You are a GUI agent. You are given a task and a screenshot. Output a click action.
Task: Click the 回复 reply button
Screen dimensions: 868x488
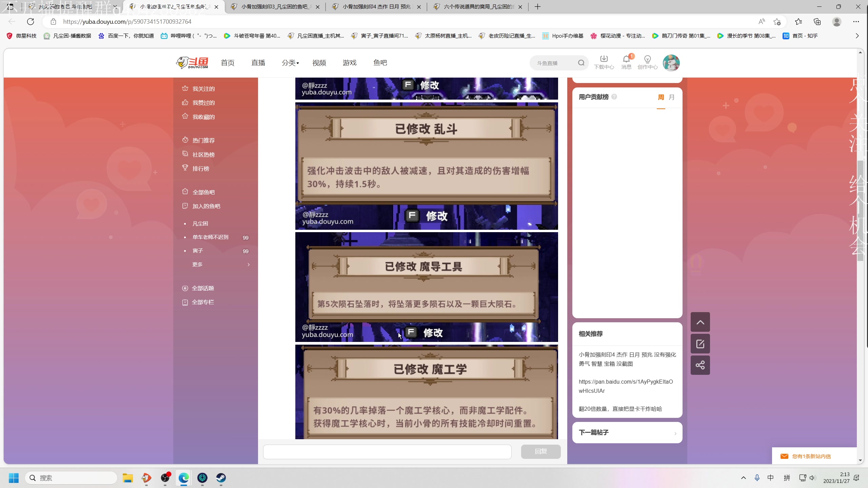[x=541, y=451]
